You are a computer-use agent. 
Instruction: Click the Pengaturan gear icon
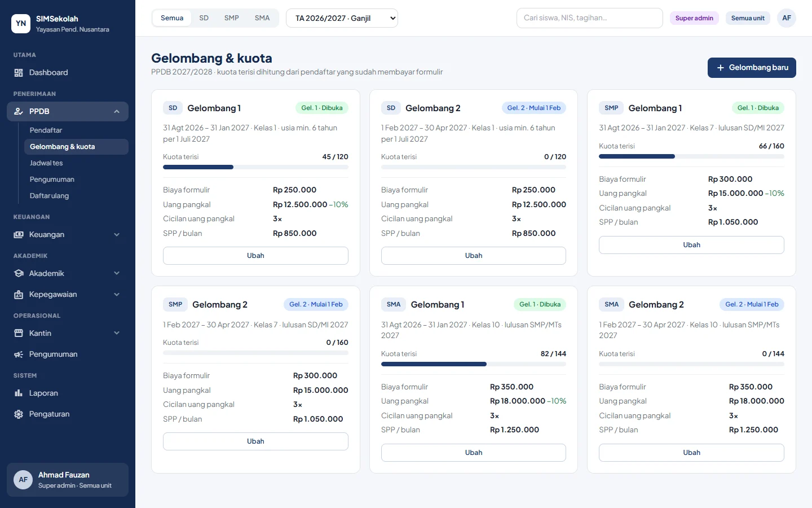point(19,414)
